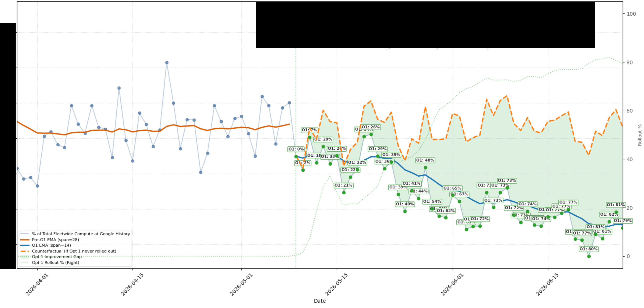Select the 'O1: 21%' annotation box
This screenshot has width=644, height=308.
click(343, 185)
